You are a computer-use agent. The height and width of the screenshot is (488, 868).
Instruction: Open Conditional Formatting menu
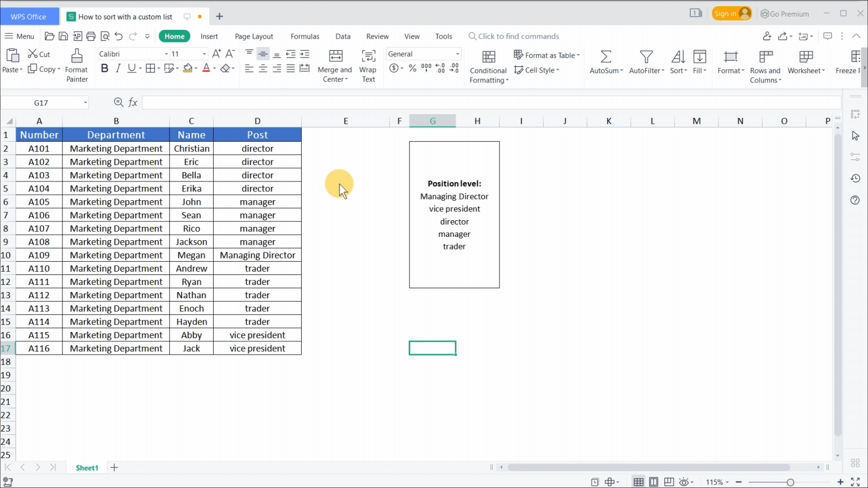[488, 66]
